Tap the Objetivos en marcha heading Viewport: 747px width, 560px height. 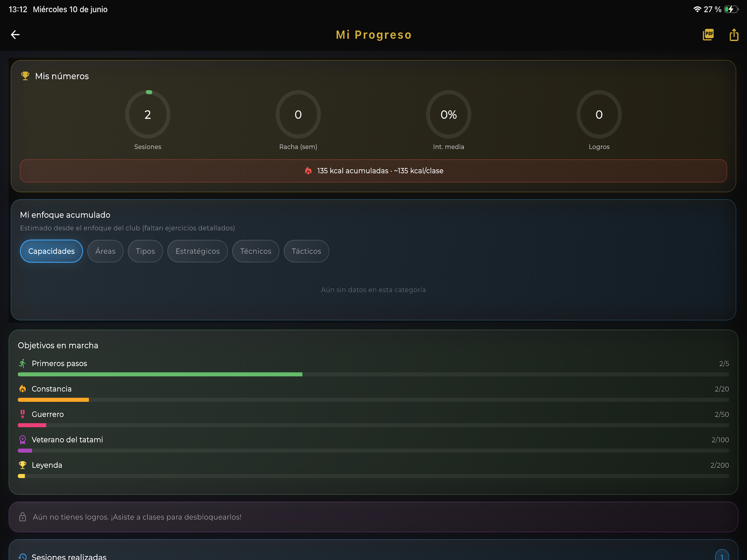(58, 345)
